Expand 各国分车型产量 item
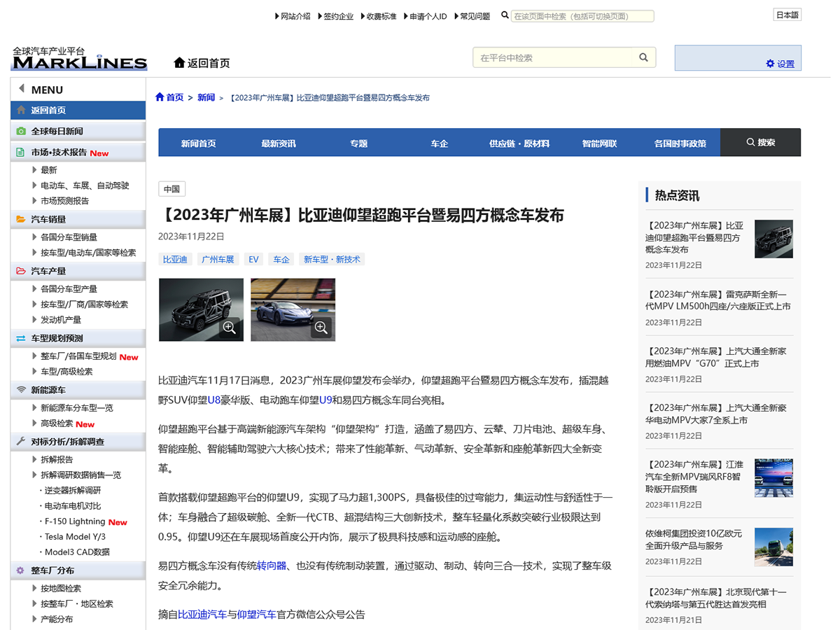The width and height of the screenshot is (840, 630). pyautogui.click(x=64, y=289)
